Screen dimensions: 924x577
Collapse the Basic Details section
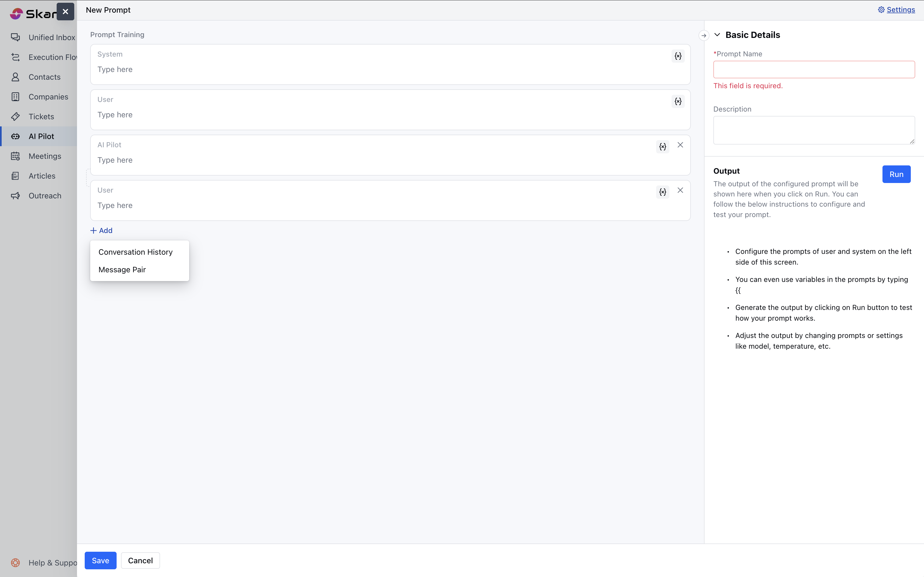(717, 35)
